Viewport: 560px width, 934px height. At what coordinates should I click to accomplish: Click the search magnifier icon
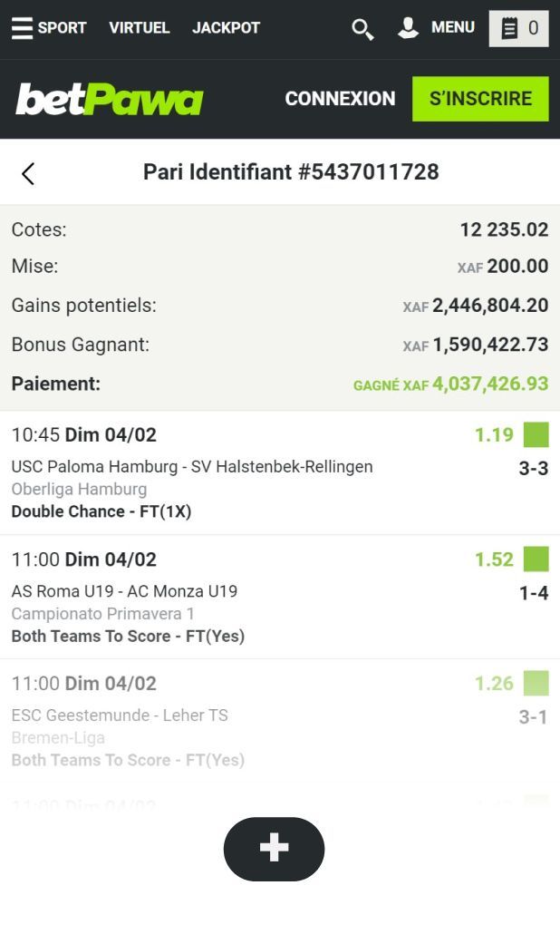coord(362,29)
